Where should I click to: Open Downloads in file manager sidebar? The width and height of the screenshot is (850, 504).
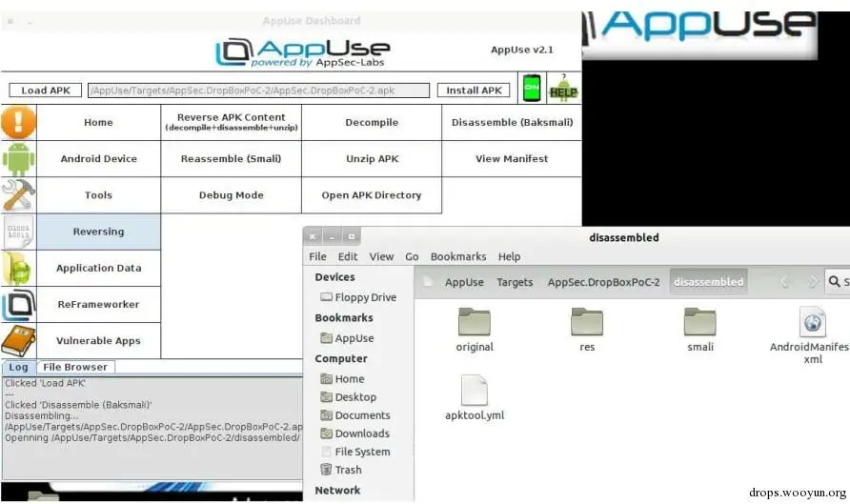click(354, 433)
